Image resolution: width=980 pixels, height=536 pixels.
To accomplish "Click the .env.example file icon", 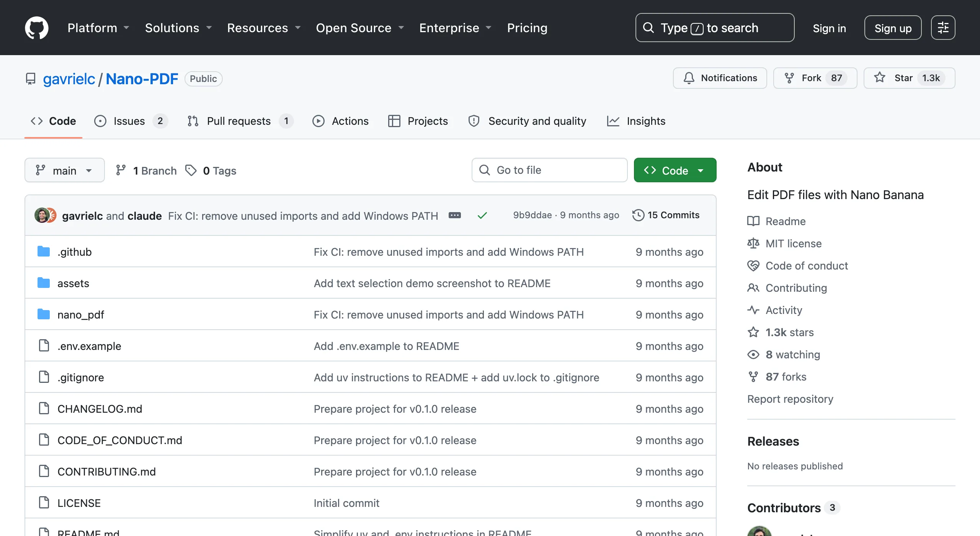I will [44, 345].
